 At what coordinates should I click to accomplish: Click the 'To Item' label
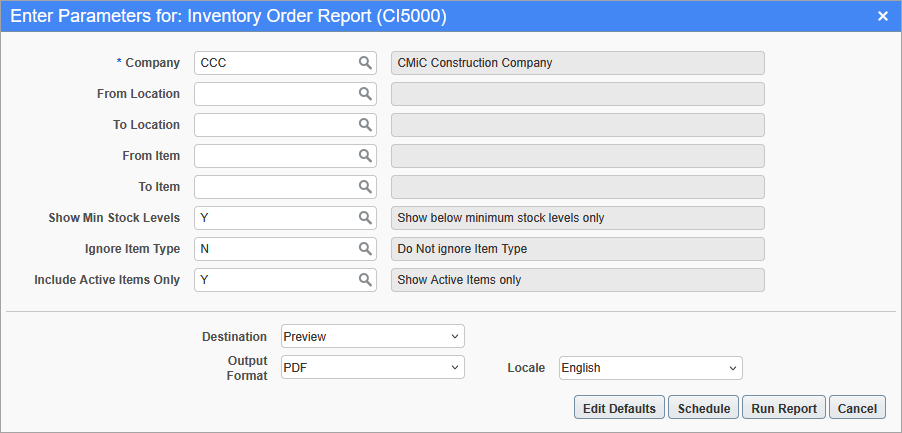tap(159, 187)
